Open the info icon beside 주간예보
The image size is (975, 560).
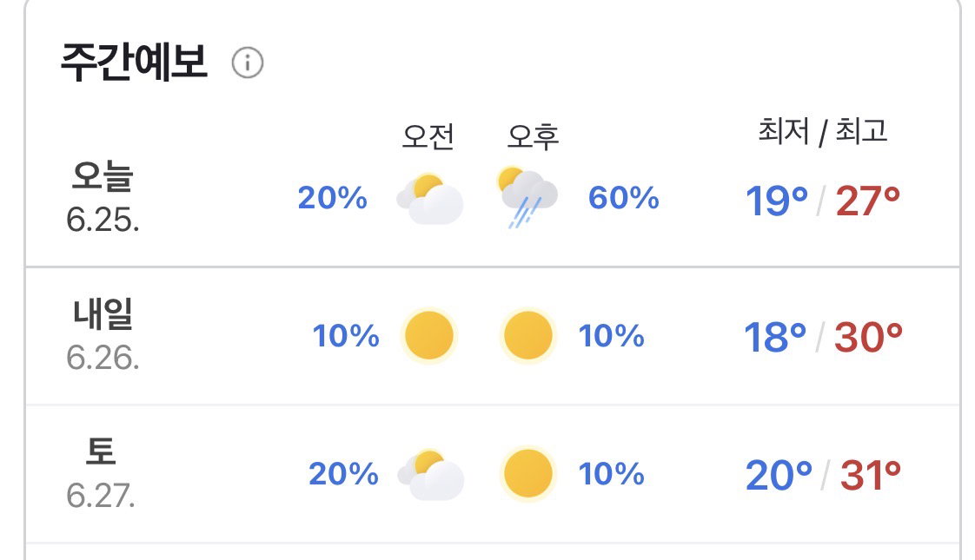248,63
